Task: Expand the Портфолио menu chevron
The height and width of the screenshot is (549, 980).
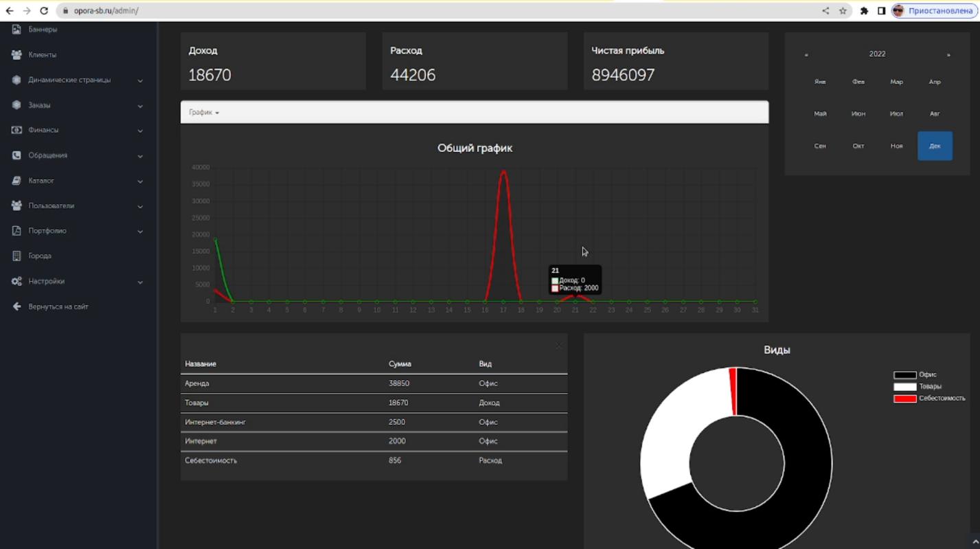Action: point(140,232)
